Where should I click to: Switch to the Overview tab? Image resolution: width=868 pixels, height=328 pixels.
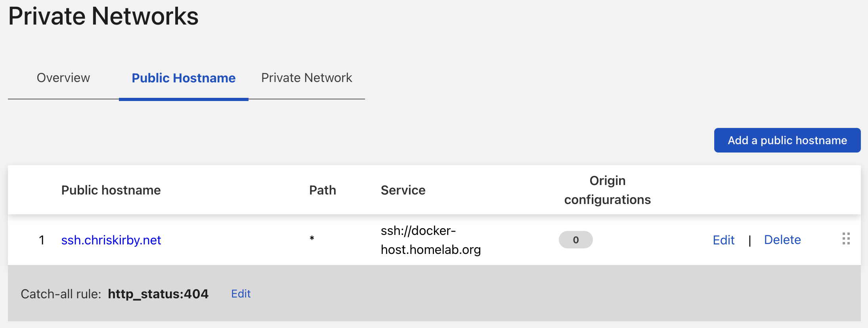63,78
